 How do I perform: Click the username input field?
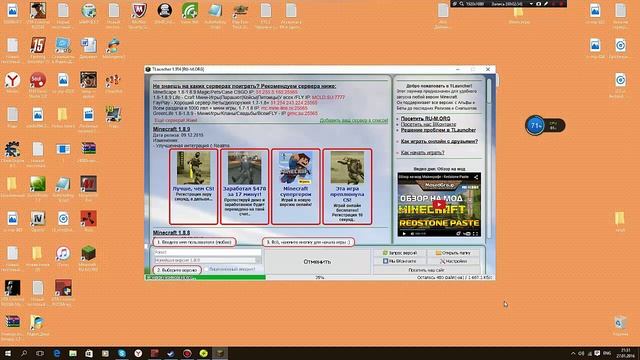tap(207, 252)
